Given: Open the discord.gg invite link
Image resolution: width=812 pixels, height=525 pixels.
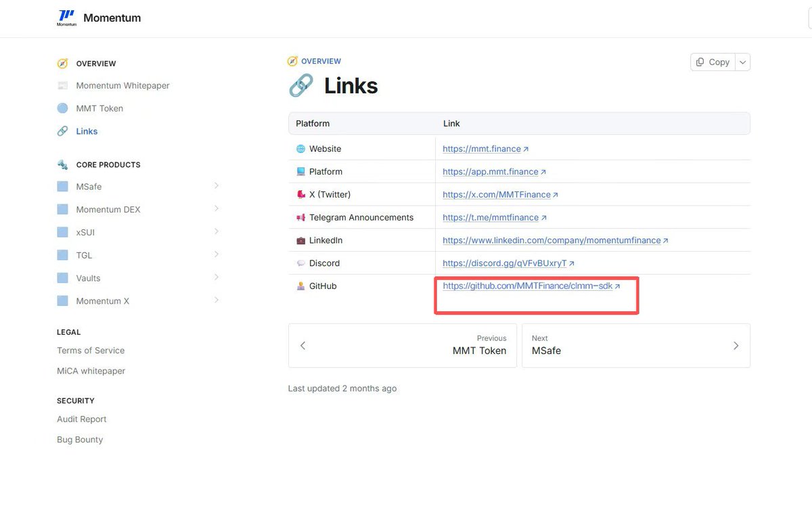Looking at the screenshot, I should pos(509,263).
